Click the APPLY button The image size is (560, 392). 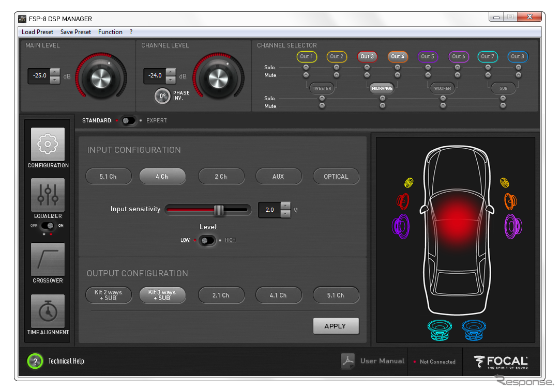pos(336,326)
